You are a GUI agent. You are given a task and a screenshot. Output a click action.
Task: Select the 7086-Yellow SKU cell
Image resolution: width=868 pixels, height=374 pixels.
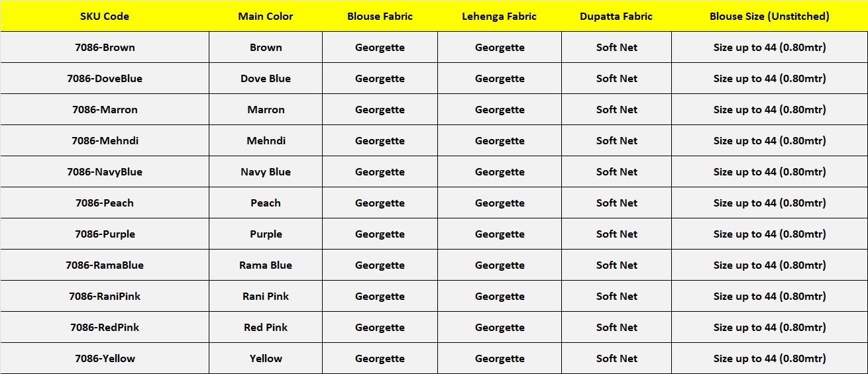tap(105, 358)
